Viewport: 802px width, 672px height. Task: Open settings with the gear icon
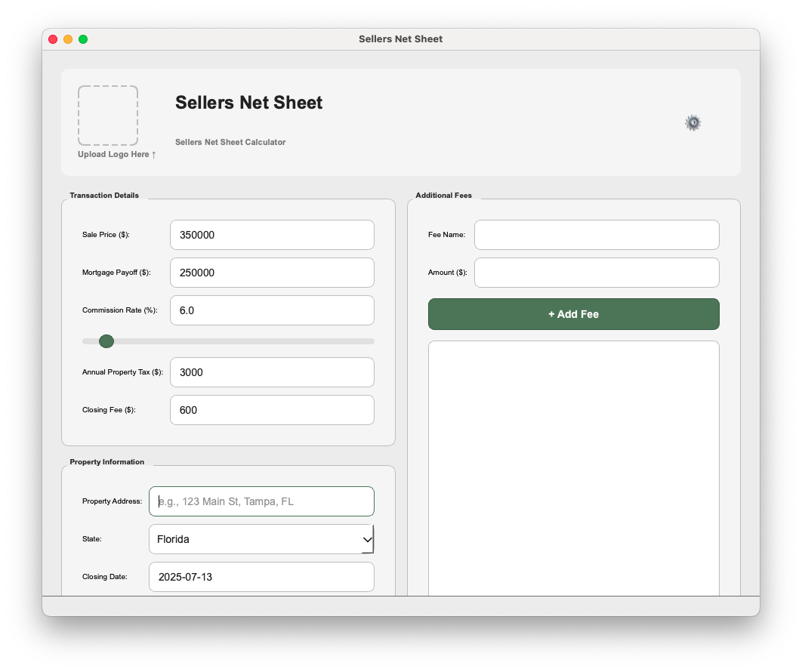(x=692, y=123)
